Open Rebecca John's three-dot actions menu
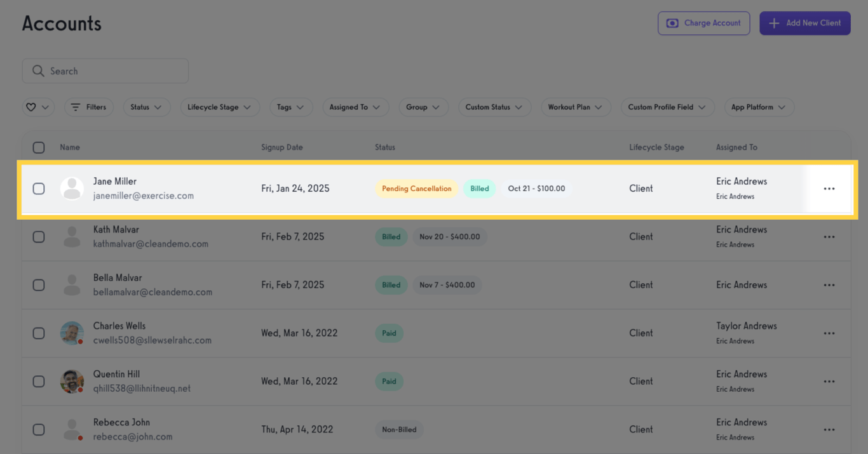The width and height of the screenshot is (868, 454). coord(829,430)
